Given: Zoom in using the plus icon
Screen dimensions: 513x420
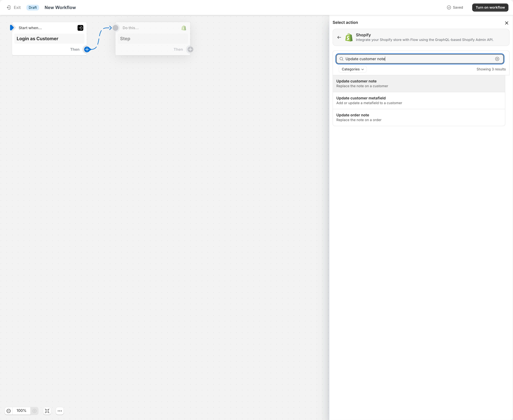Looking at the screenshot, I should coord(34,411).
